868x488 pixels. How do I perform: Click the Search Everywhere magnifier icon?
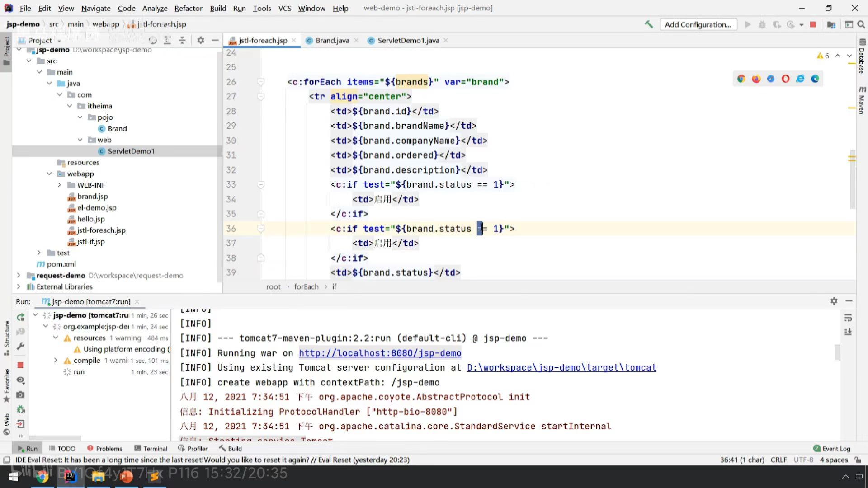[x=861, y=24]
